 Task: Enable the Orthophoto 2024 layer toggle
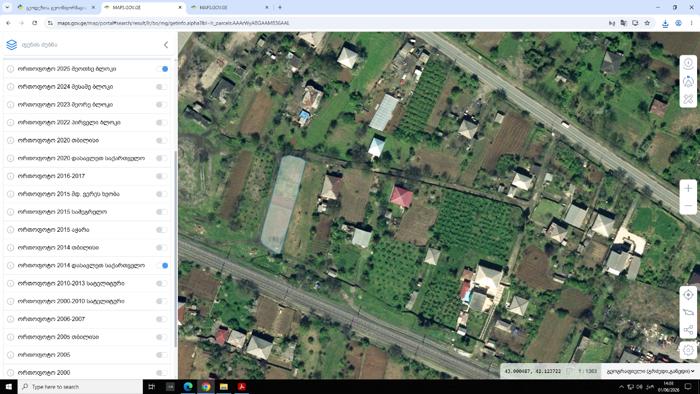162,87
